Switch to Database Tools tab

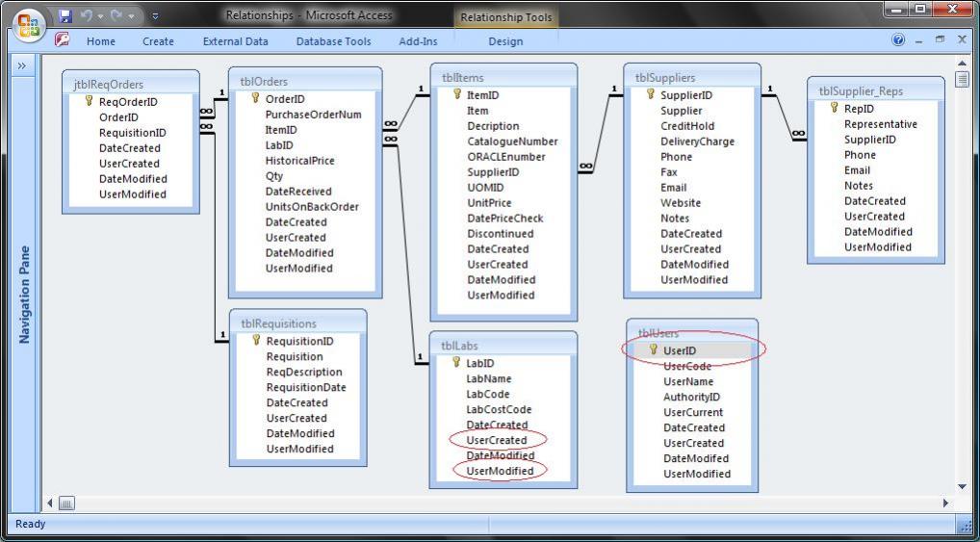pyautogui.click(x=333, y=41)
